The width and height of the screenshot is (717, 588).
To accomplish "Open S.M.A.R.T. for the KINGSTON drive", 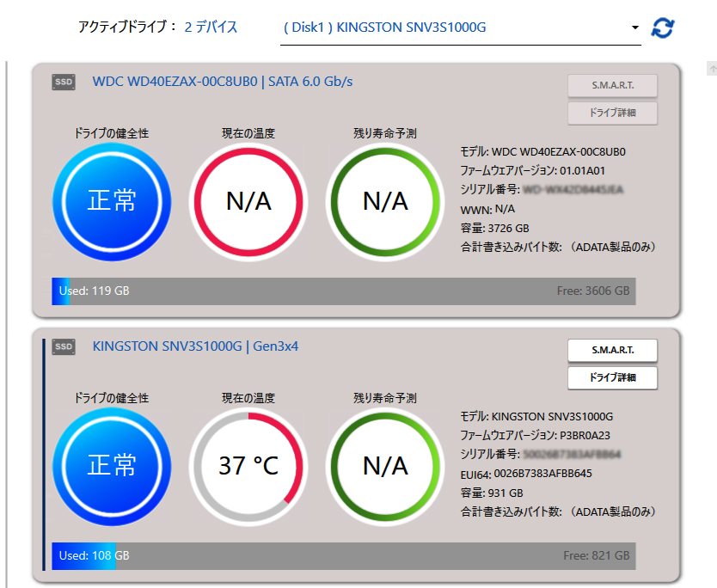I will 612,350.
